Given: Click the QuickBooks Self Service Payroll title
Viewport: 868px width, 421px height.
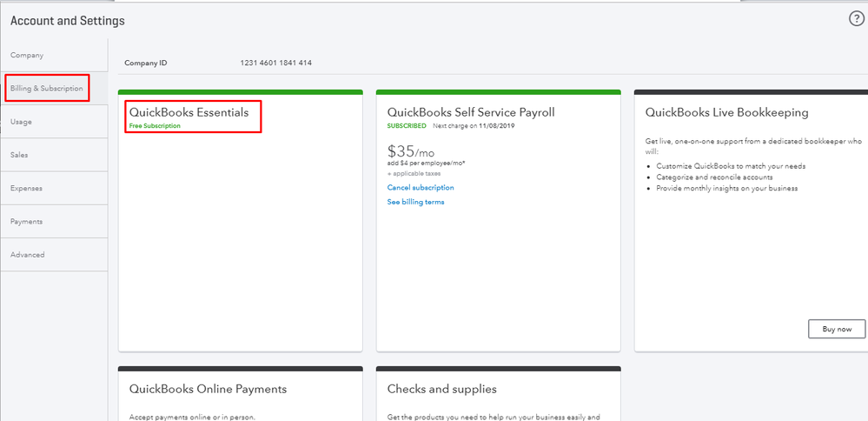Looking at the screenshot, I should click(471, 112).
